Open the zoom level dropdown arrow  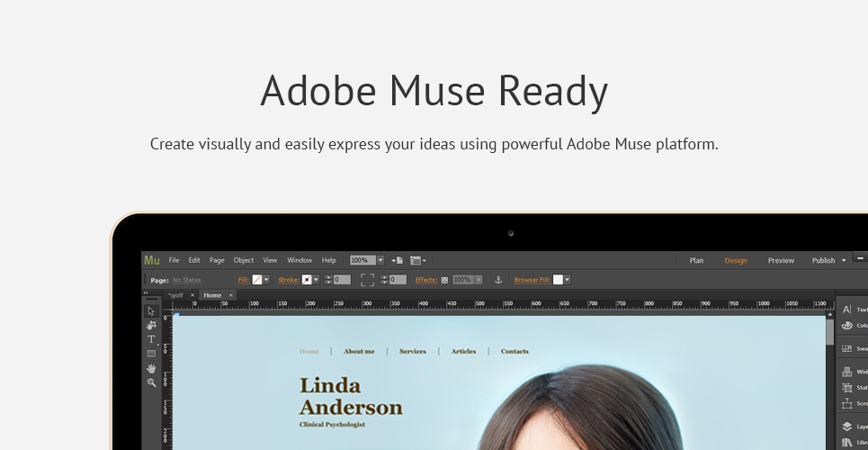coord(380,260)
